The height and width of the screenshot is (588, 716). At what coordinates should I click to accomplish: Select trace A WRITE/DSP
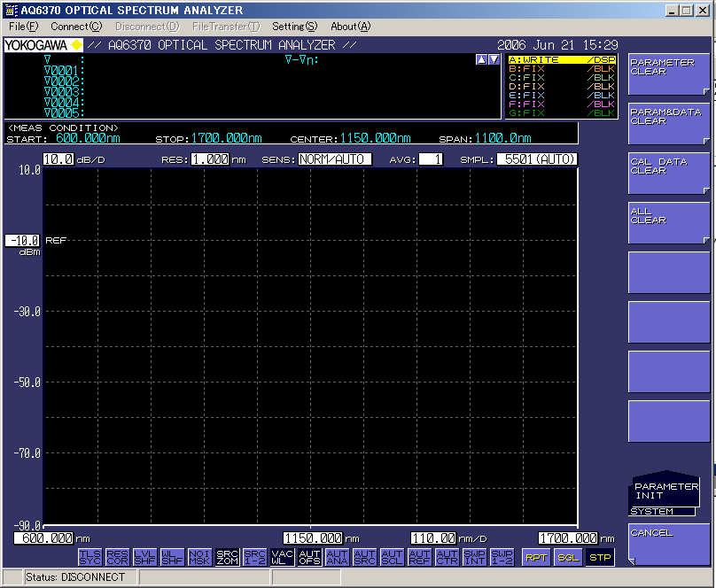tap(562, 59)
